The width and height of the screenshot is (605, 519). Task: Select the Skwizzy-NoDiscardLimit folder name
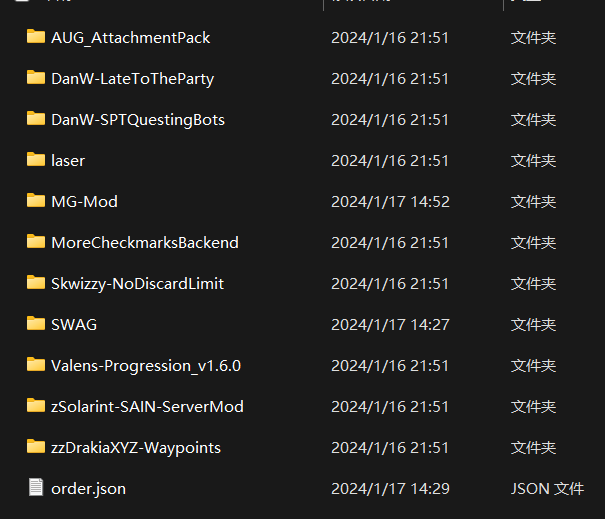[137, 284]
